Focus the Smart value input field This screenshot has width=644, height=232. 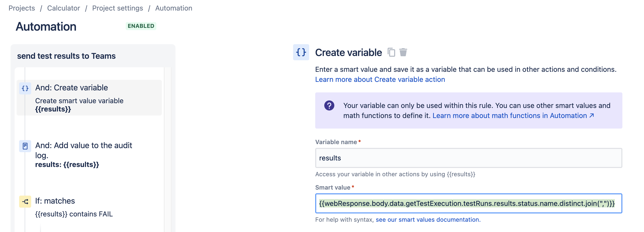click(x=469, y=203)
